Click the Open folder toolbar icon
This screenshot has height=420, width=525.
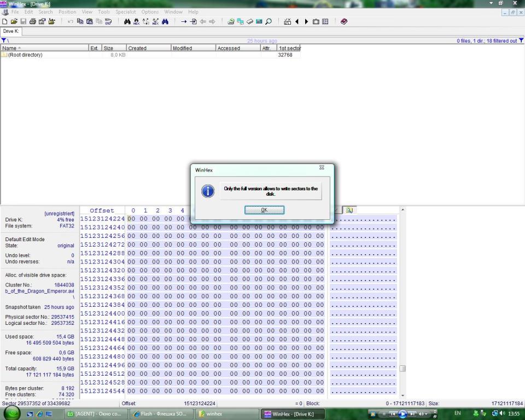(x=51, y=21)
